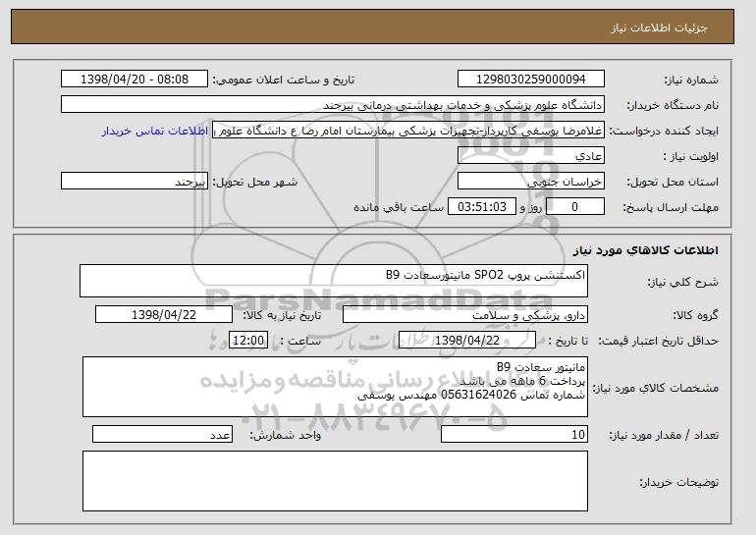Image resolution: width=756 pixels, height=535 pixels.
Task: Select the buyer organization name field
Action: coord(333,105)
